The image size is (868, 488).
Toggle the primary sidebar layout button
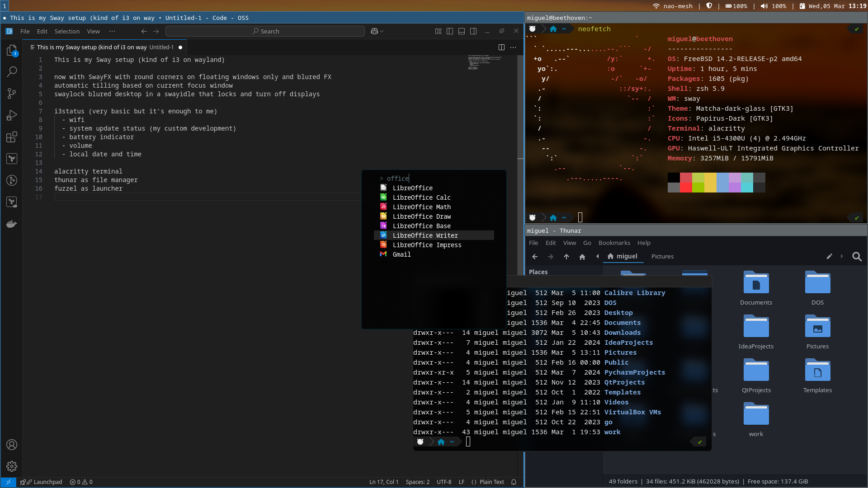tap(449, 31)
